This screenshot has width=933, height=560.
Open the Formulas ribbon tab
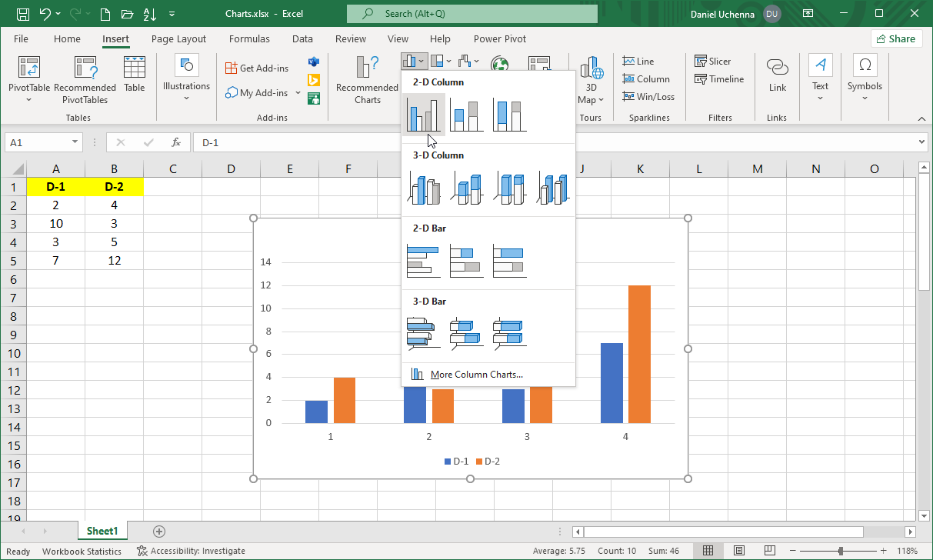point(249,39)
